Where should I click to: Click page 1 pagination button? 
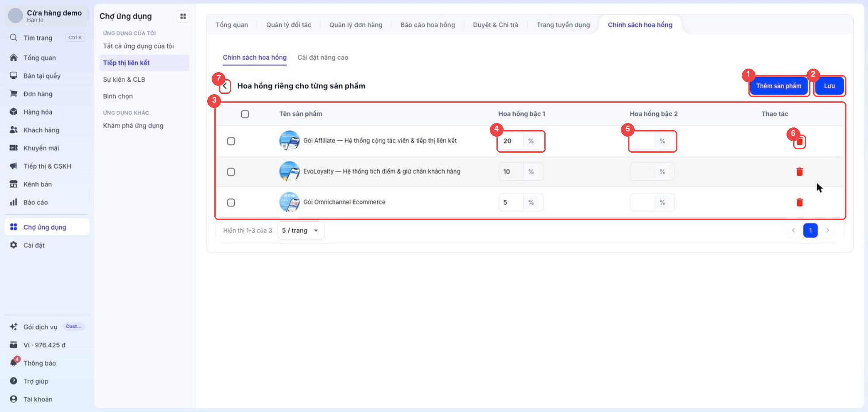pyautogui.click(x=810, y=231)
